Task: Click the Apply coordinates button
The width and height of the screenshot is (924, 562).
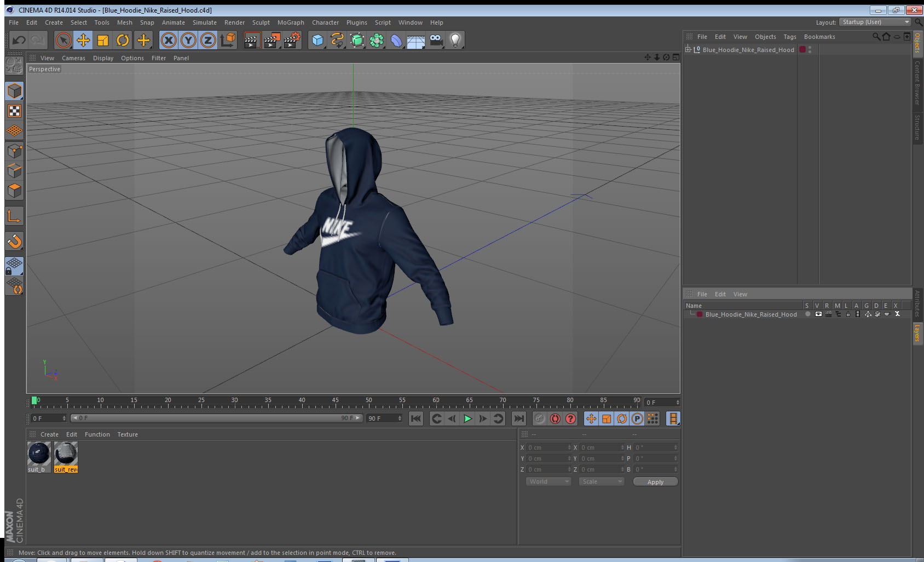Action: click(655, 482)
